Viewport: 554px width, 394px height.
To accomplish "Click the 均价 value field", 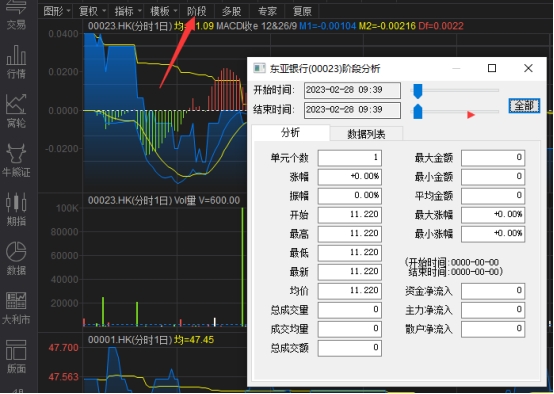I will pos(350,291).
